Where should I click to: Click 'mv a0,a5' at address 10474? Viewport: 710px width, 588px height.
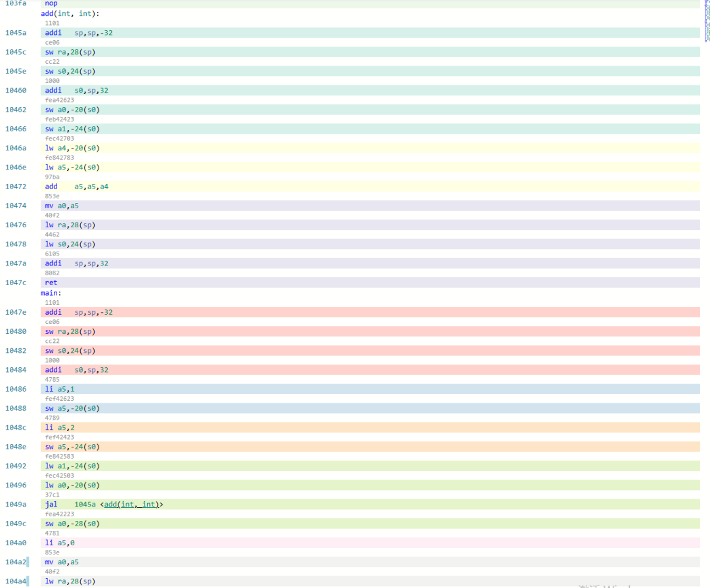(62, 206)
